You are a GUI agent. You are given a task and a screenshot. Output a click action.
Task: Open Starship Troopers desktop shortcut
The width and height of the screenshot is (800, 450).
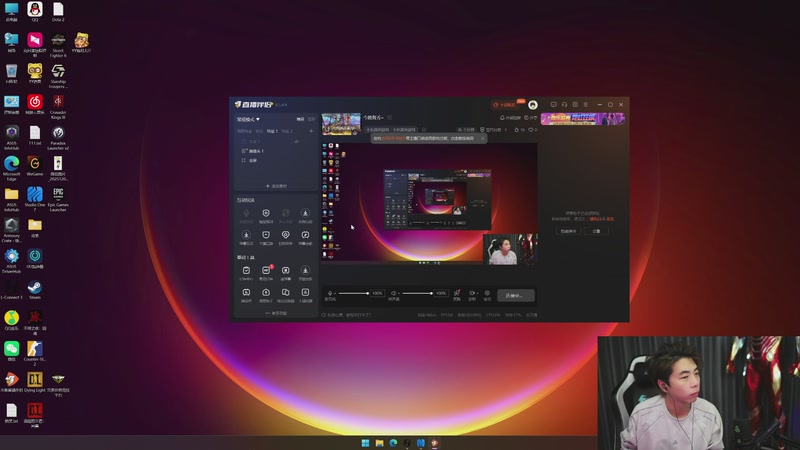pos(58,76)
